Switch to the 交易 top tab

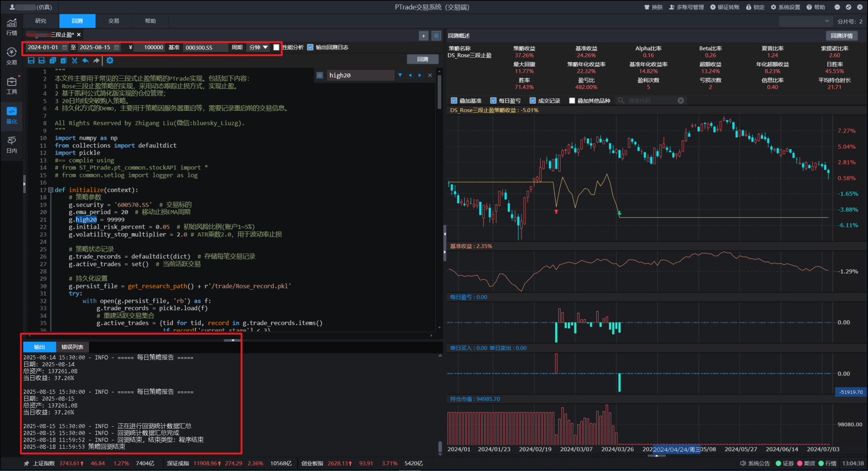(114, 21)
